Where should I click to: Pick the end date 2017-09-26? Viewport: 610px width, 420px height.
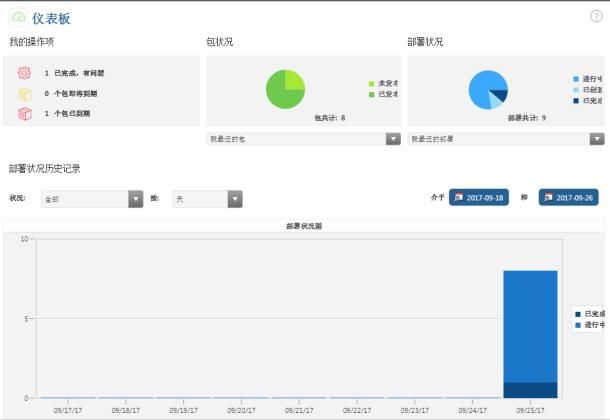pyautogui.click(x=568, y=197)
